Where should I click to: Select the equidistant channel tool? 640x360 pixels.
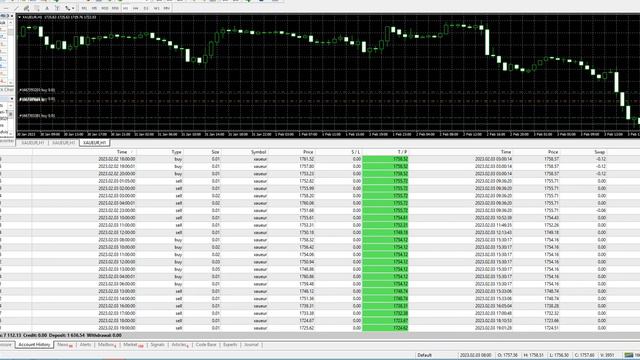point(27,8)
